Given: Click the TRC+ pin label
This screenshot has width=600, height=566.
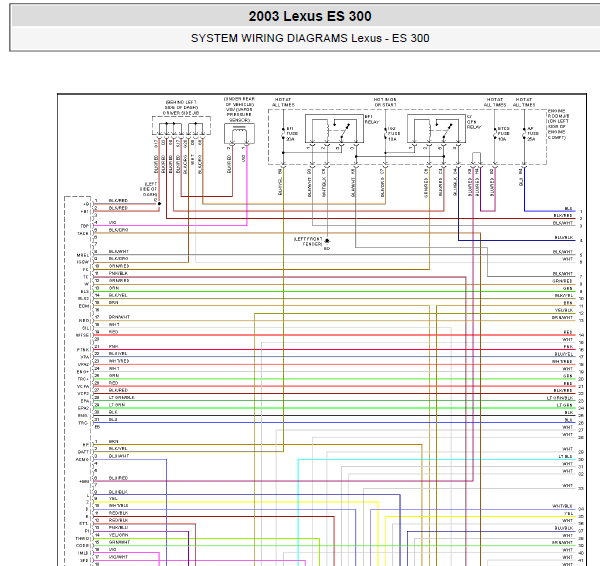Looking at the screenshot, I should coord(83,379).
